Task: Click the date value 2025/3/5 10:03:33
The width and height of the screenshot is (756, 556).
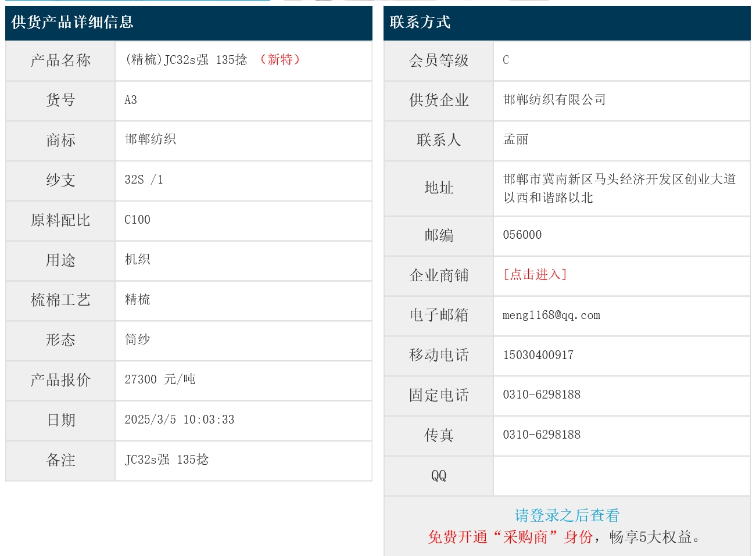Action: click(180, 419)
